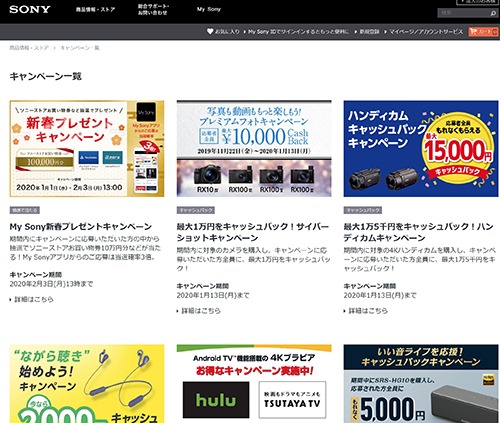Click キャッシュバック tag above サイバーショット title
The image size is (500, 423).
(x=196, y=210)
